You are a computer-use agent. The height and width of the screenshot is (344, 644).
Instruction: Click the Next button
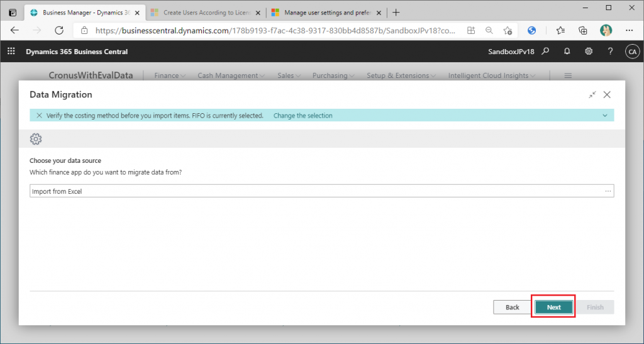point(553,307)
